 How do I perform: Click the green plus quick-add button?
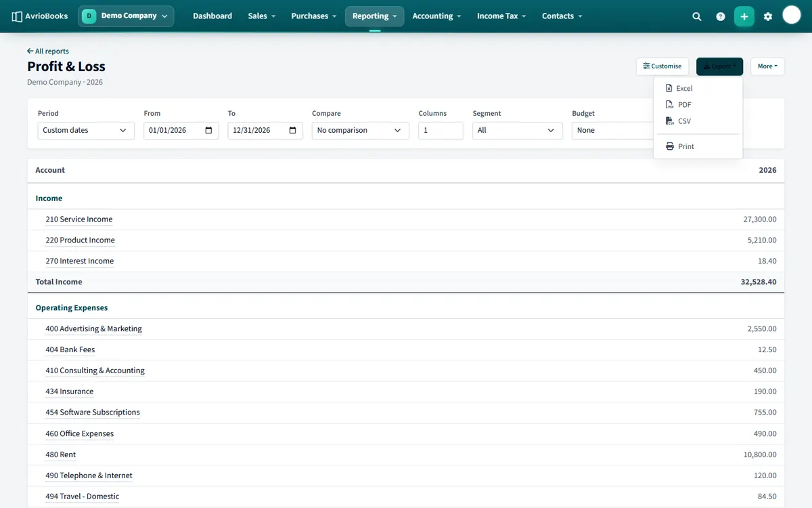pyautogui.click(x=744, y=16)
